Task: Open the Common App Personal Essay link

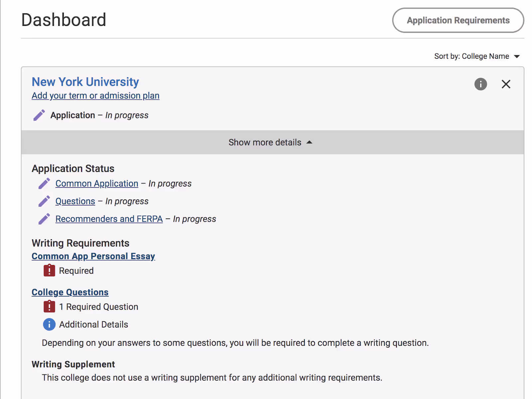Action: pyautogui.click(x=93, y=256)
